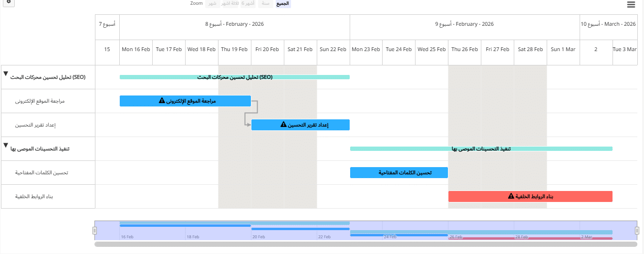Select the ثلاثة اشهر zoom option
The width and height of the screenshot is (644, 254).
click(230, 4)
